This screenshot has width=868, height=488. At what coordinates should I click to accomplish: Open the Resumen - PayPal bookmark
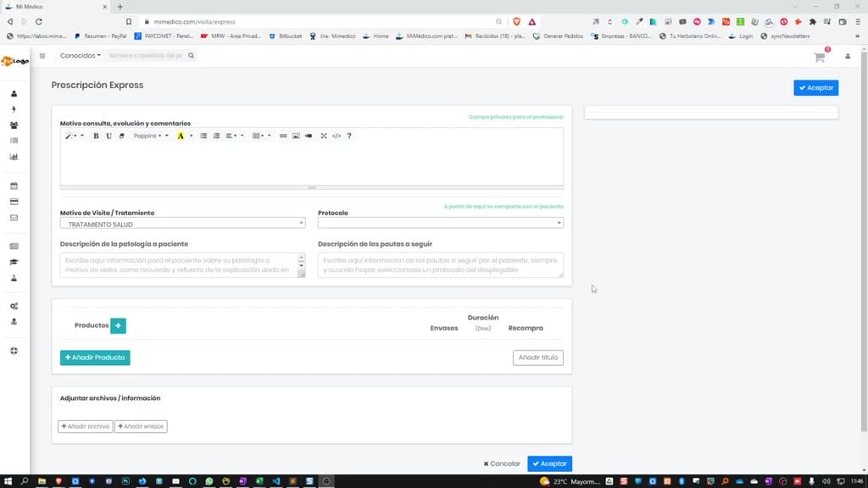coord(101,36)
